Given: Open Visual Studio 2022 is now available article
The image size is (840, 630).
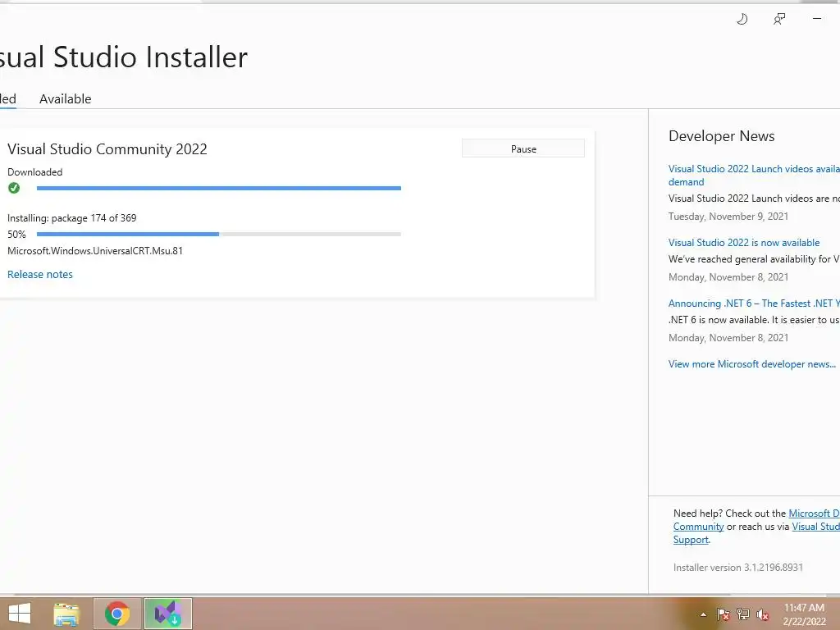Looking at the screenshot, I should (x=744, y=243).
